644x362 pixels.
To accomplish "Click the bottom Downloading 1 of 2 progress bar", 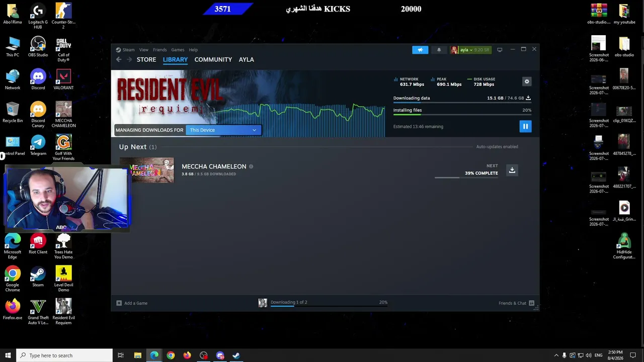I will [x=329, y=306].
